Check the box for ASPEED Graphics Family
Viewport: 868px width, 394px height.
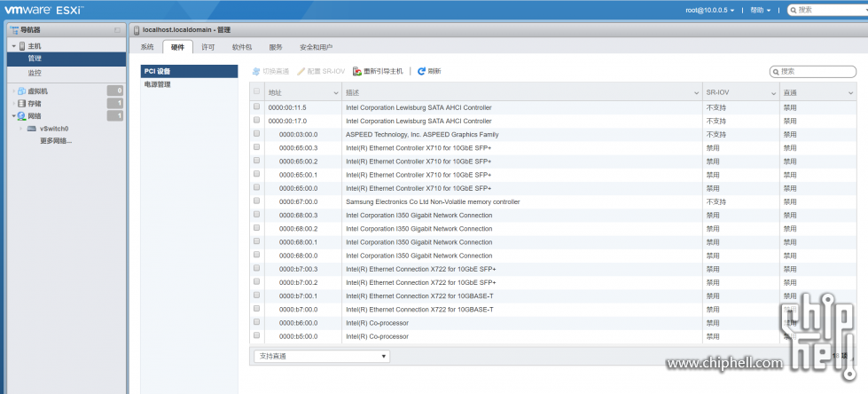(x=256, y=133)
